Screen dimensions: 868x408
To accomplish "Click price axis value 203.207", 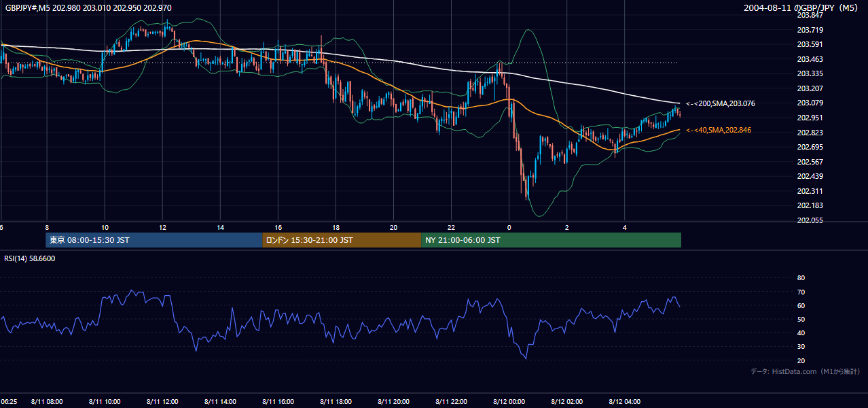I will pyautogui.click(x=810, y=88).
